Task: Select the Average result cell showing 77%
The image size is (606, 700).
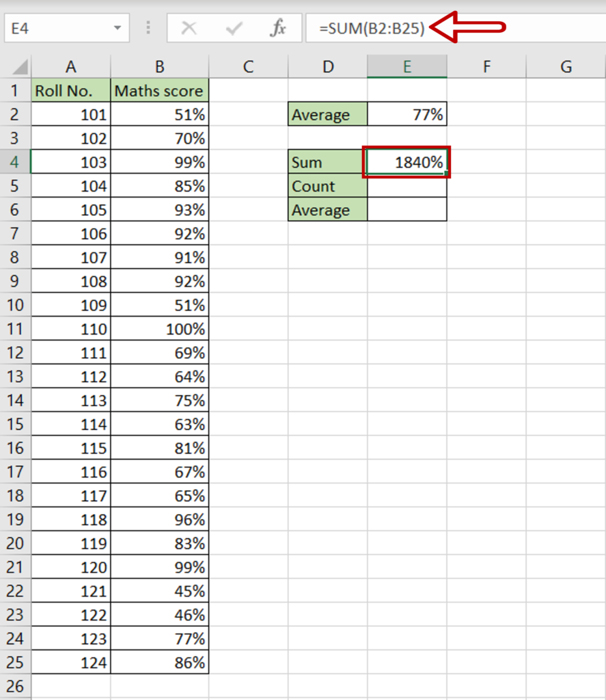Action: pos(407,114)
